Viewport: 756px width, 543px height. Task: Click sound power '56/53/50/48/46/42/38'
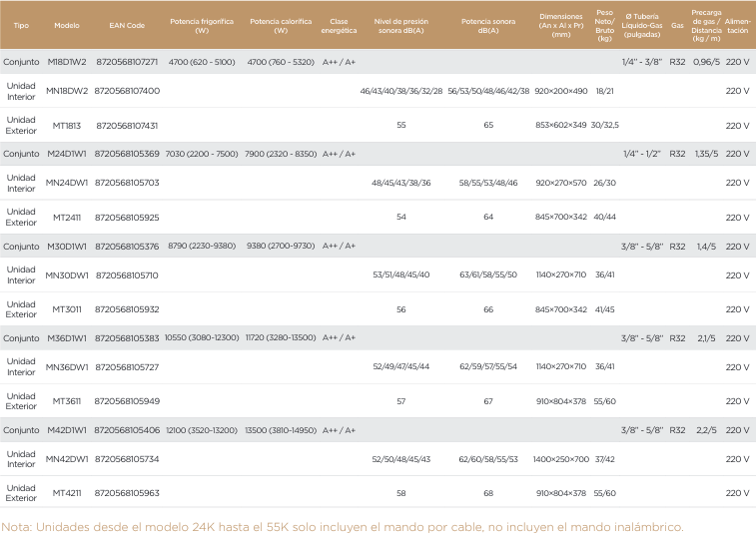[x=488, y=91]
